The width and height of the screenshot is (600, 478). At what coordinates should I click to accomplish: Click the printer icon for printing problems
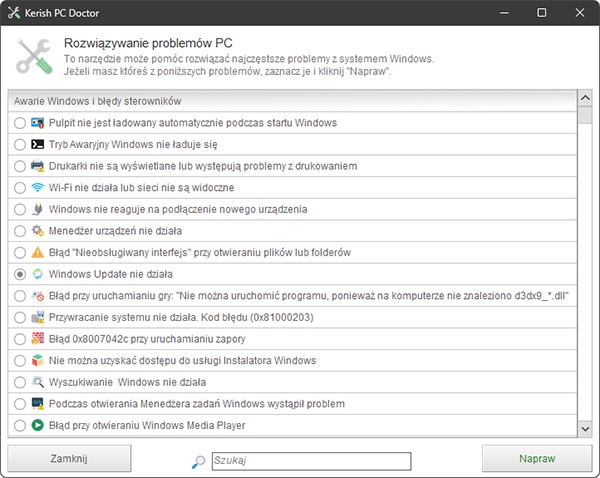coord(38,166)
